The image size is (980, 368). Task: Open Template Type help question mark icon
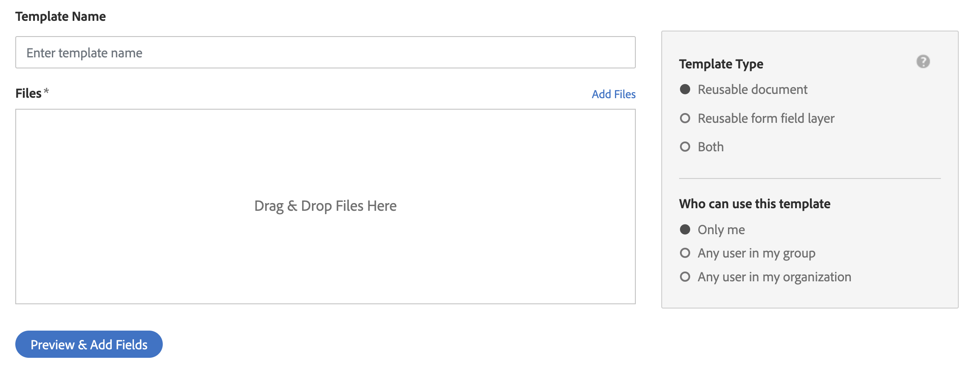coord(923,62)
